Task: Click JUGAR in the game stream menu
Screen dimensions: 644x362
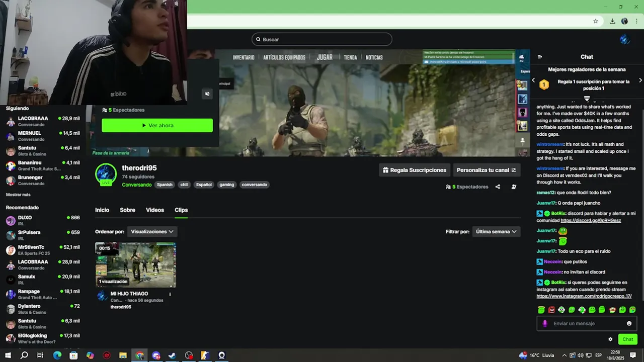Action: coord(325,57)
